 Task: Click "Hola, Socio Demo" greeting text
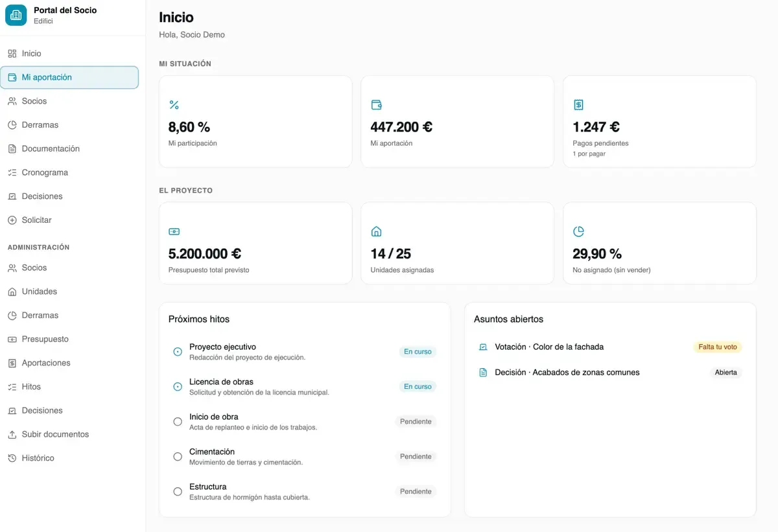tap(192, 35)
